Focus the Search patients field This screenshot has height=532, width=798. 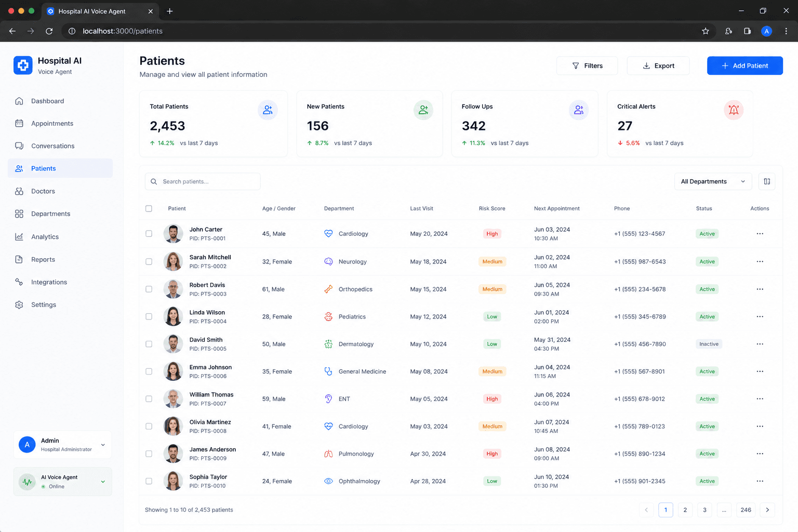click(x=203, y=181)
